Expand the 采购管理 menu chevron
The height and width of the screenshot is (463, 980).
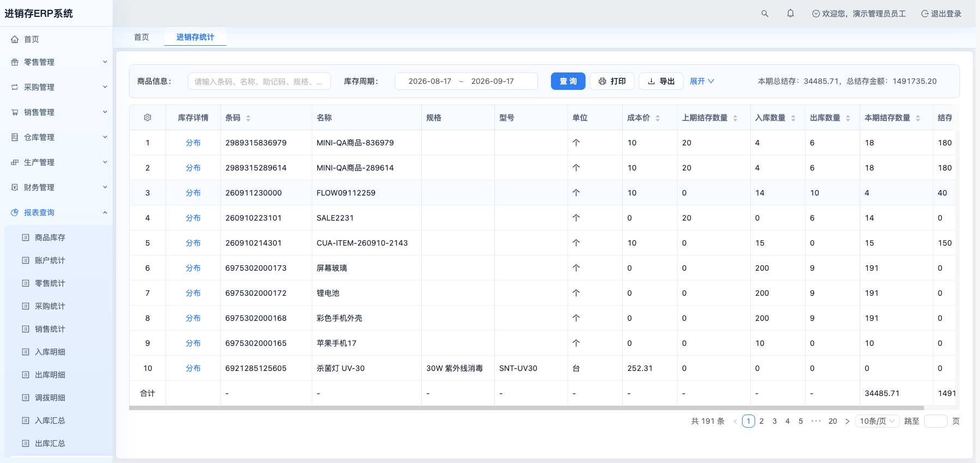pos(105,87)
